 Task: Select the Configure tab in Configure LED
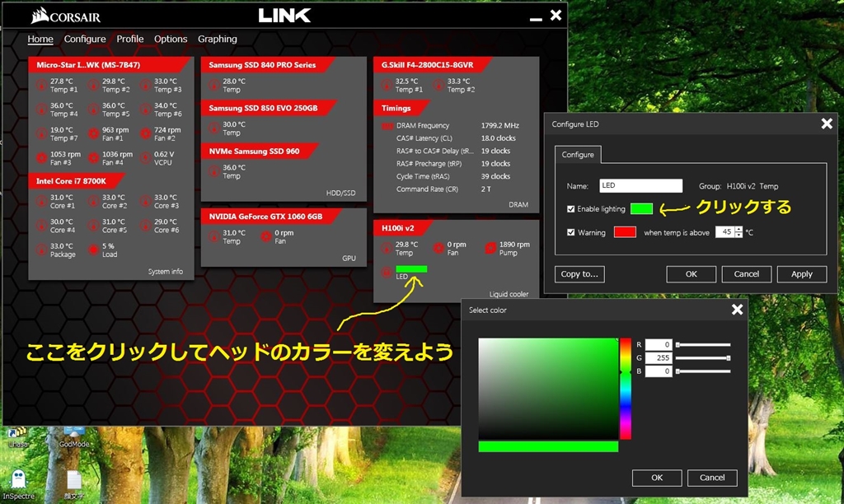coord(578,154)
